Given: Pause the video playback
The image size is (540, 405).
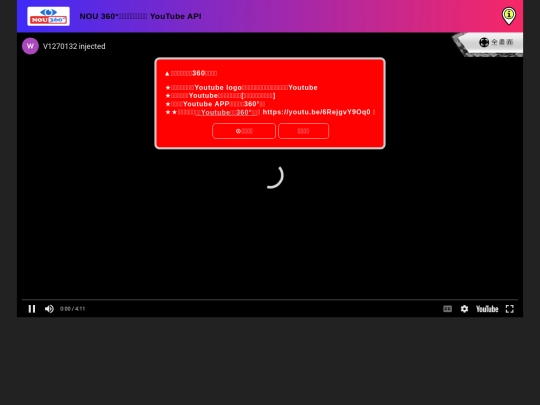Looking at the screenshot, I should [32, 309].
